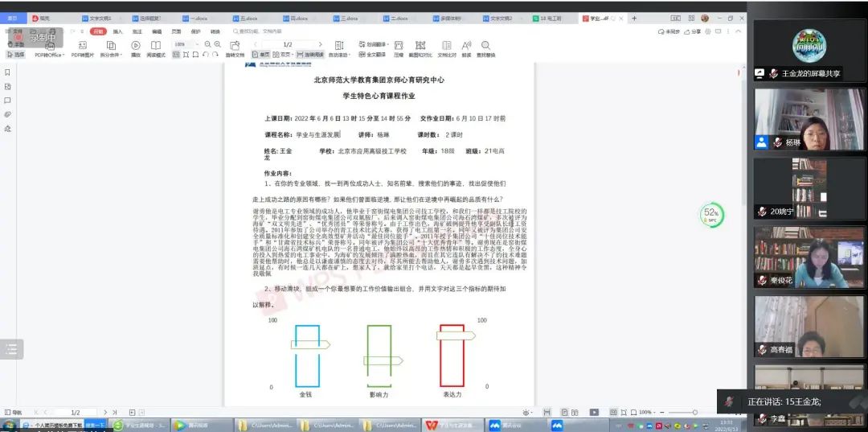This screenshot has height=432, width=868.
Task: Open the word selection translate dropdown
Action: (x=375, y=44)
